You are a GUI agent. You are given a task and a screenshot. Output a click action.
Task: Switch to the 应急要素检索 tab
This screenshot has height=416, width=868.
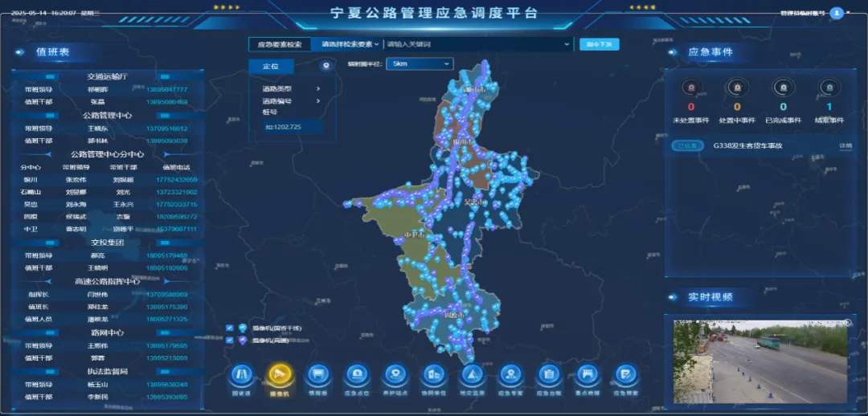(x=280, y=44)
